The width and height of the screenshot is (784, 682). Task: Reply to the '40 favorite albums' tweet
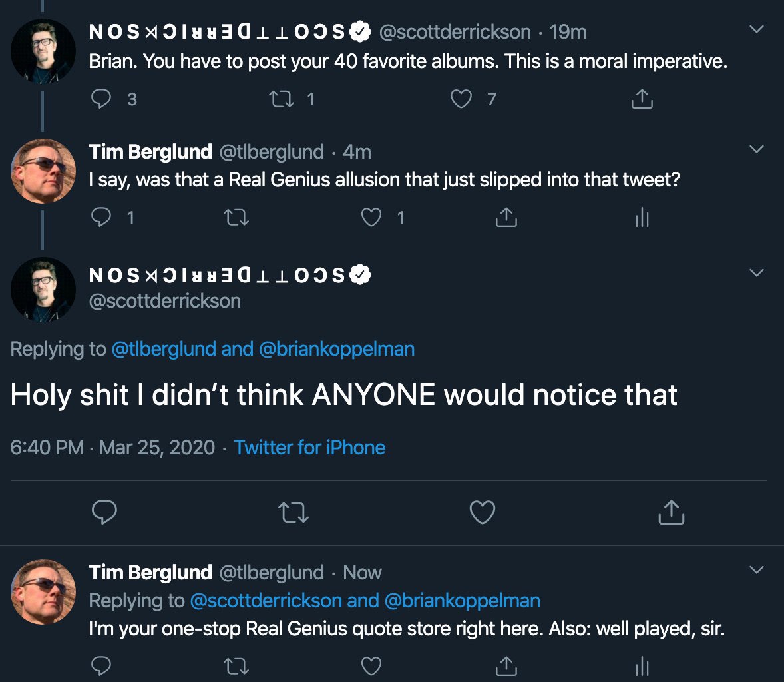[101, 99]
